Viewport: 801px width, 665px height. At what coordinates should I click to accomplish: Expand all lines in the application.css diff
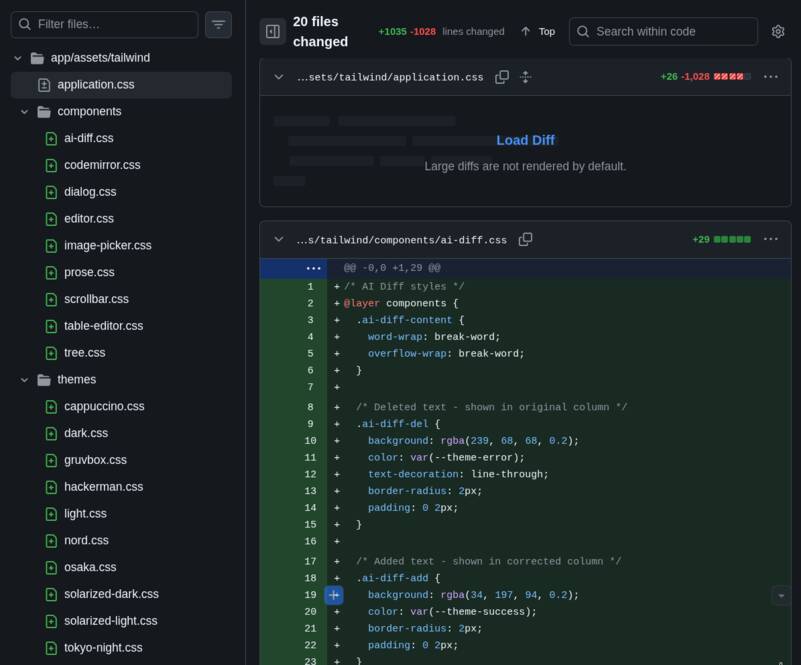coord(525,76)
